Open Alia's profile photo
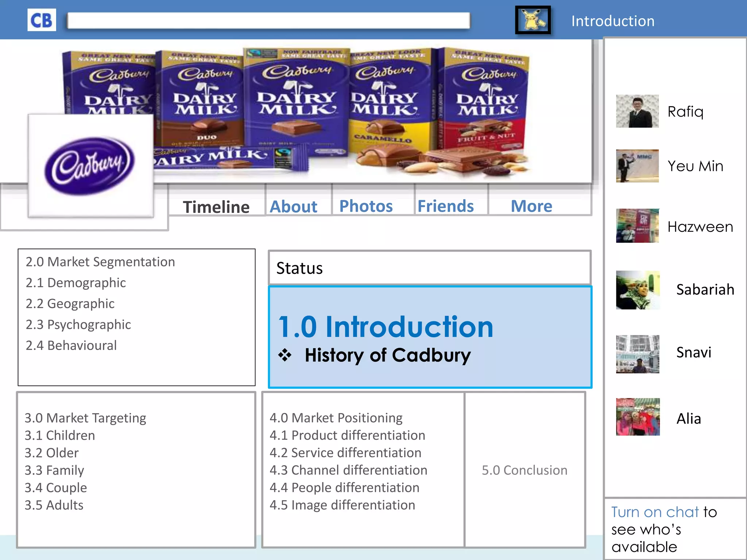The width and height of the screenshot is (747, 560). [637, 417]
